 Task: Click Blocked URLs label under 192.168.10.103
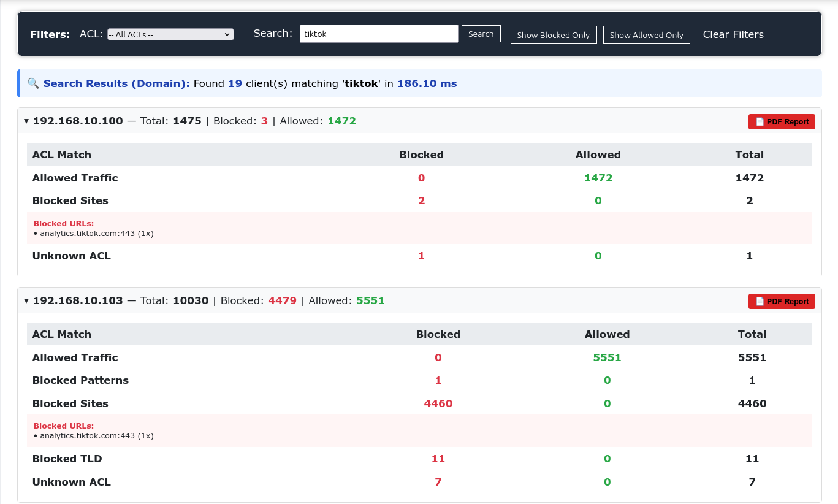[x=64, y=426]
